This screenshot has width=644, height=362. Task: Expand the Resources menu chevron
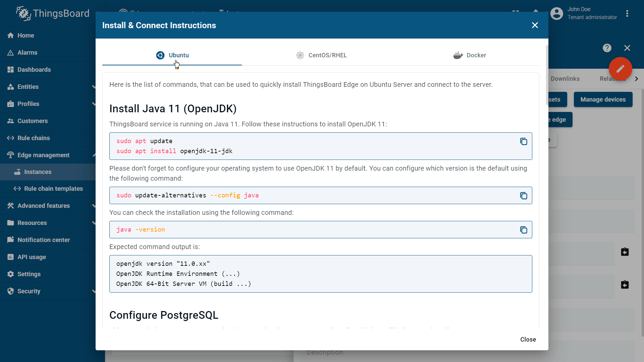click(94, 223)
